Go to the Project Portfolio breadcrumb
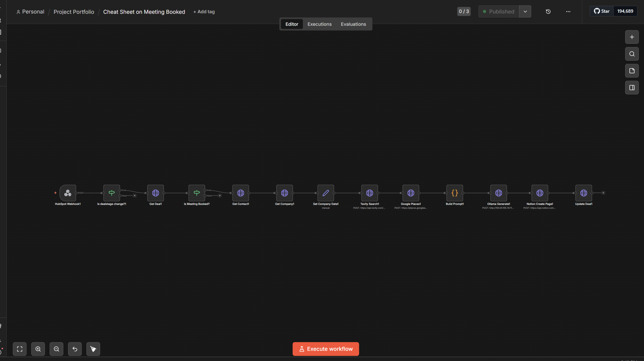This screenshot has height=361, width=644. [x=74, y=12]
